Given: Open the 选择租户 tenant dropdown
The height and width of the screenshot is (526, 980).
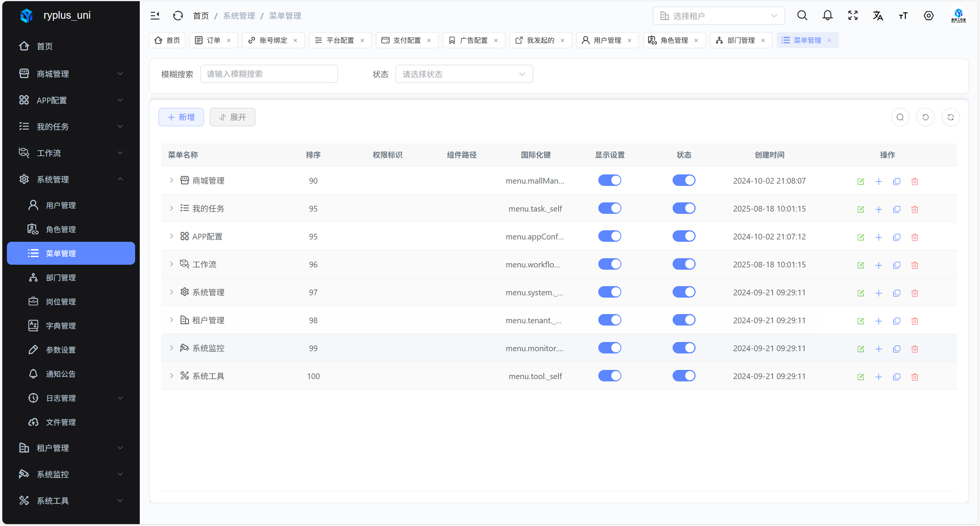Looking at the screenshot, I should pyautogui.click(x=719, y=16).
